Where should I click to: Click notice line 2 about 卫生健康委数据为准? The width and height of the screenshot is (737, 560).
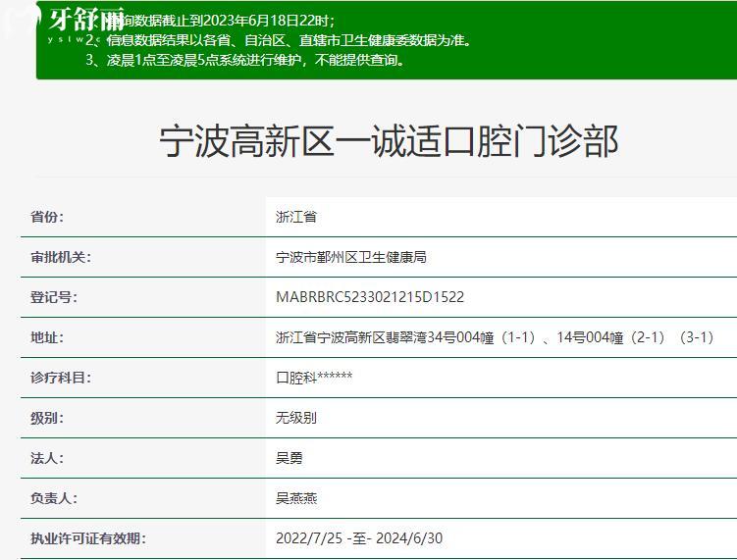pos(279,40)
